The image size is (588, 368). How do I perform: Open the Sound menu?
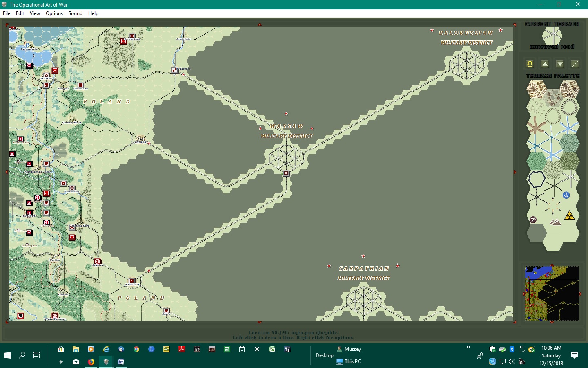click(75, 13)
